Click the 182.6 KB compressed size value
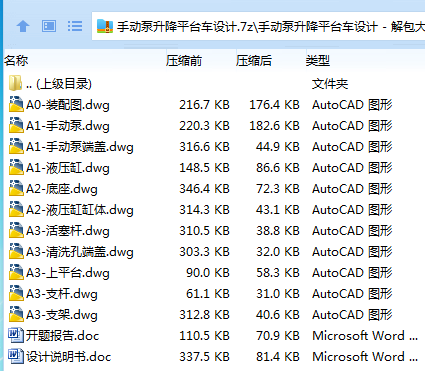This screenshot has height=371, width=425. click(274, 126)
